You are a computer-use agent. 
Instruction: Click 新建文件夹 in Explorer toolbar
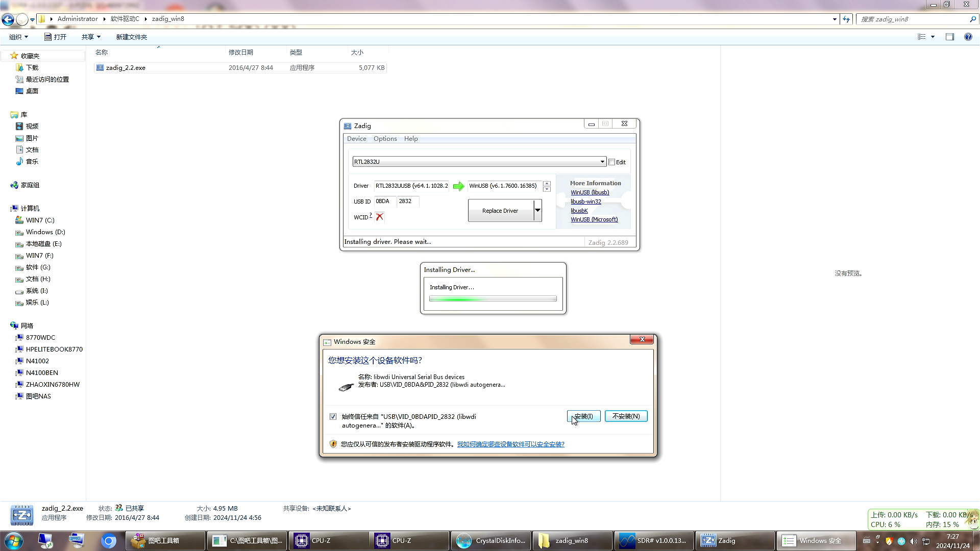click(131, 37)
